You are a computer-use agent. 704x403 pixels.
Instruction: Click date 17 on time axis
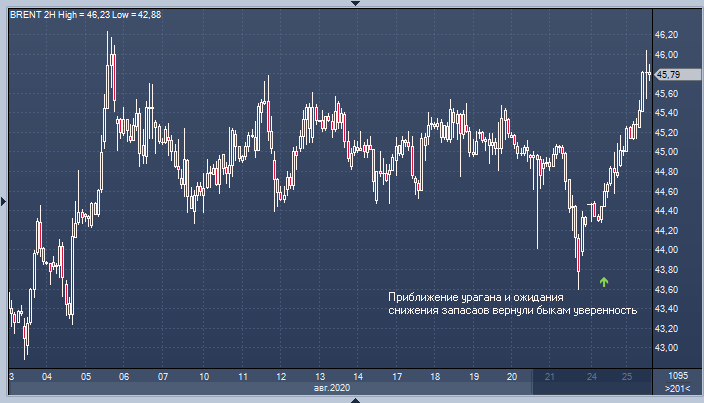point(397,377)
